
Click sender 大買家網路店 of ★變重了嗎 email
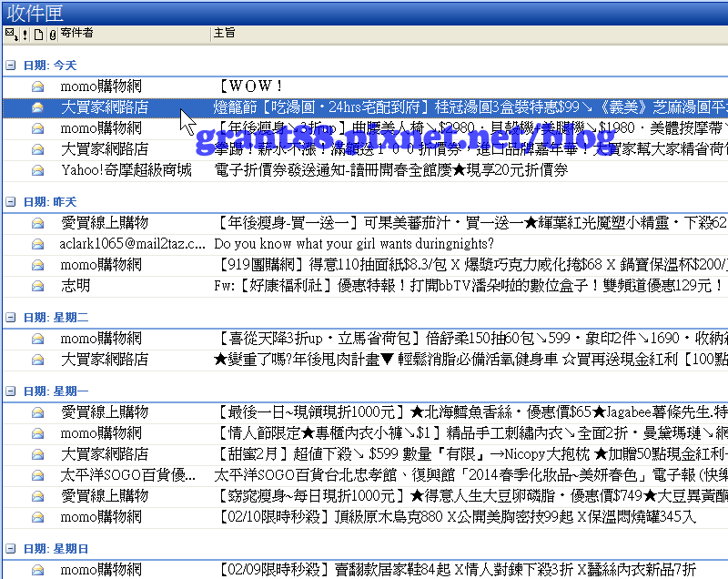[x=105, y=360]
